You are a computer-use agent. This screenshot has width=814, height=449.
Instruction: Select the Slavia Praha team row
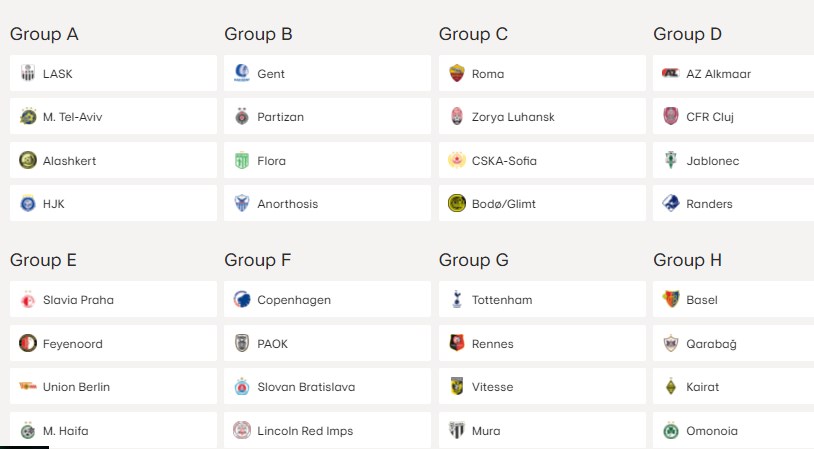[x=113, y=300]
